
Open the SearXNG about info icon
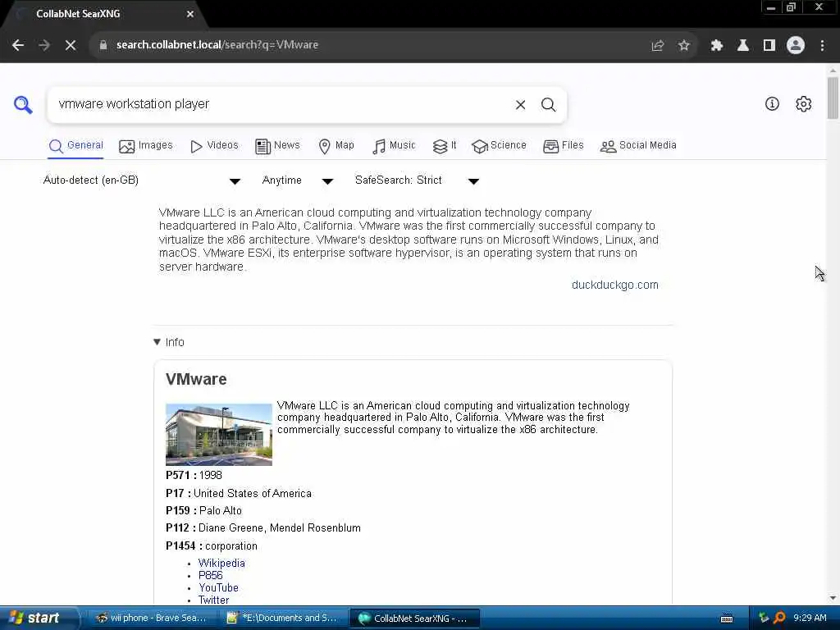point(772,104)
